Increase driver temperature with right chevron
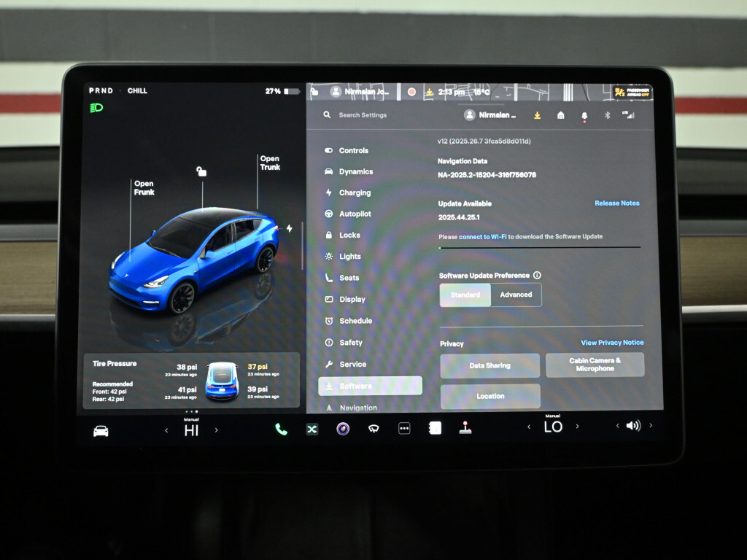Viewport: 747px width, 560px height. 216,430
